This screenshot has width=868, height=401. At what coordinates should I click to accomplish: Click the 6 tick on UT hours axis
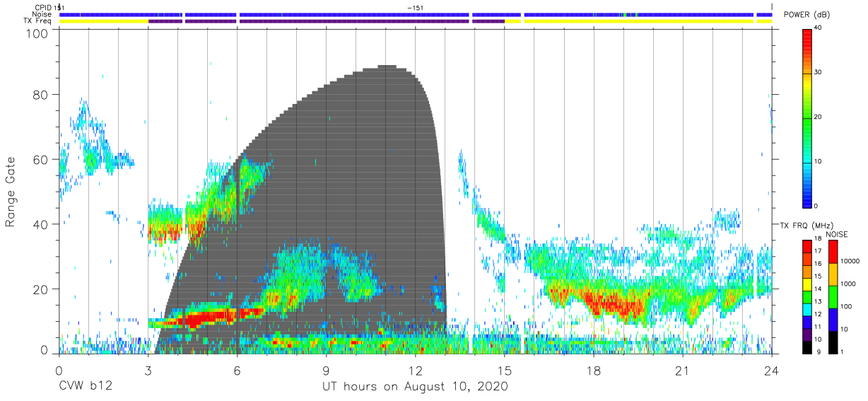coord(237,370)
